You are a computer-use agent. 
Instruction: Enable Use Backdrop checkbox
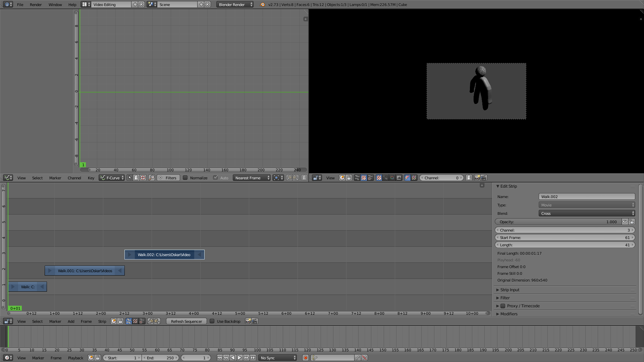(x=212, y=321)
